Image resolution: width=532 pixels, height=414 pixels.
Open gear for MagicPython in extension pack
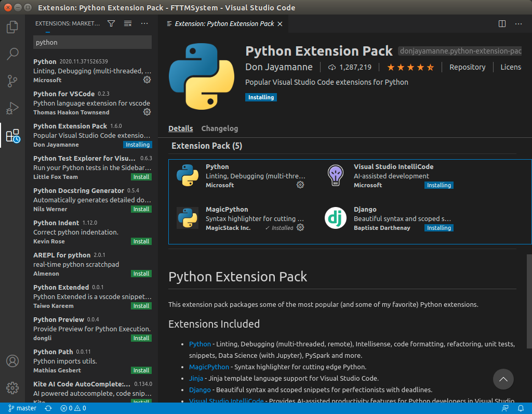[300, 228]
